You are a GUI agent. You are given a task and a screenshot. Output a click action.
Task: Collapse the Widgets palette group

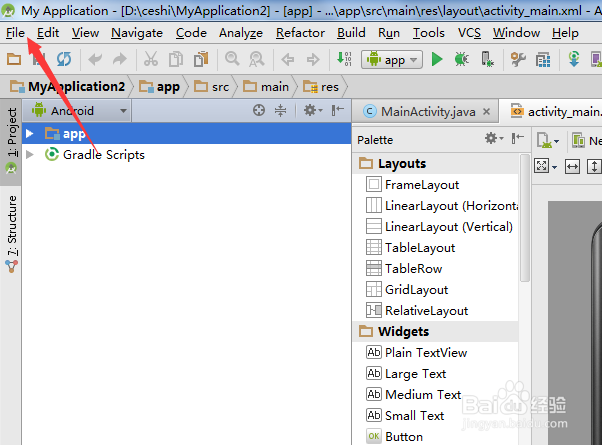pos(435,331)
